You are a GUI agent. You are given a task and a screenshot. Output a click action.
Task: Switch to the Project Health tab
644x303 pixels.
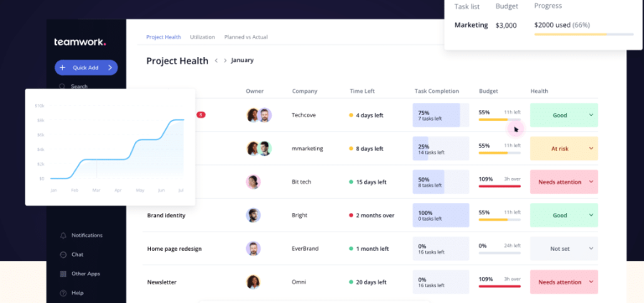coord(163,37)
